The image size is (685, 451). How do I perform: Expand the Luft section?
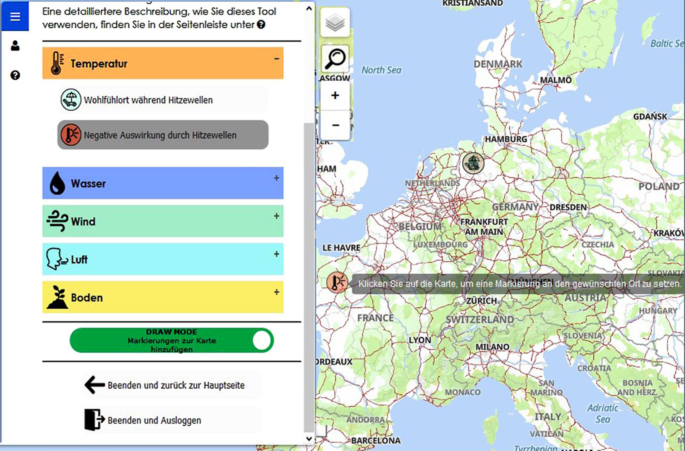277,254
